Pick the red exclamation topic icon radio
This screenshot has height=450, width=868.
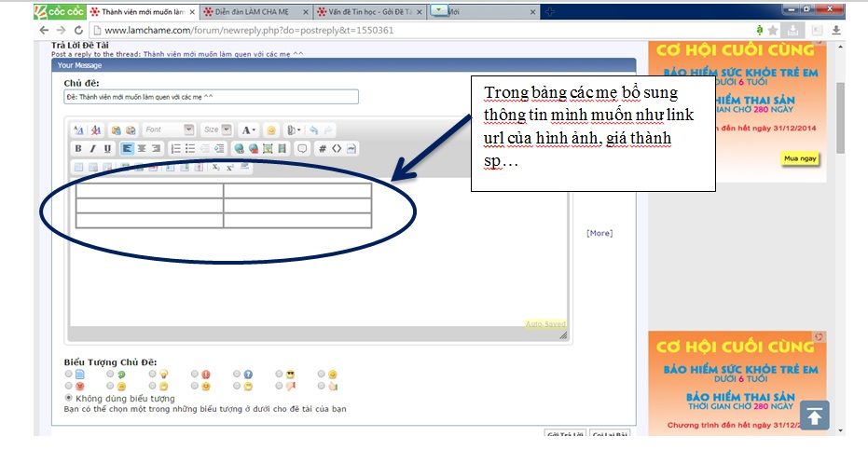pyautogui.click(x=195, y=374)
